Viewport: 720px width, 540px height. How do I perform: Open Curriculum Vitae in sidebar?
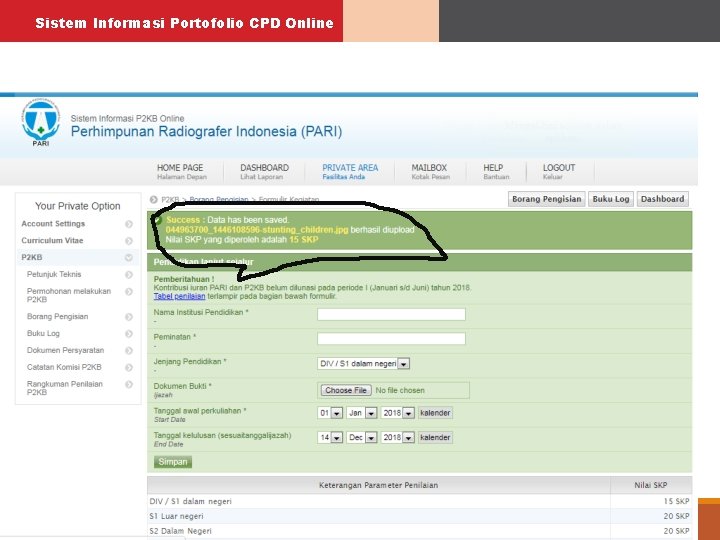52,241
